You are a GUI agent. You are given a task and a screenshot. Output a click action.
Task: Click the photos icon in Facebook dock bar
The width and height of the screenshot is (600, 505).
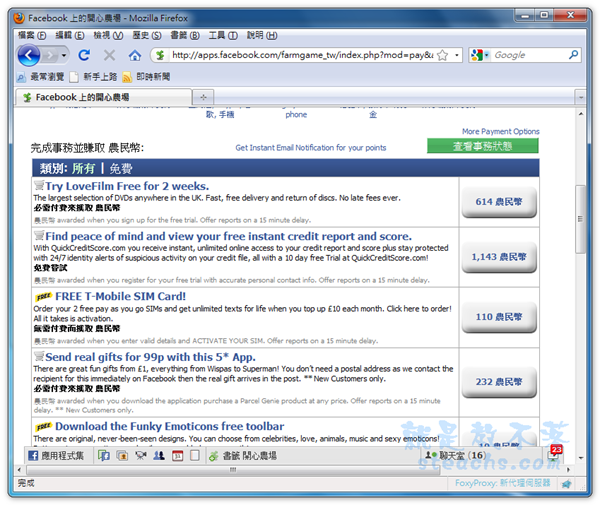pos(122,456)
